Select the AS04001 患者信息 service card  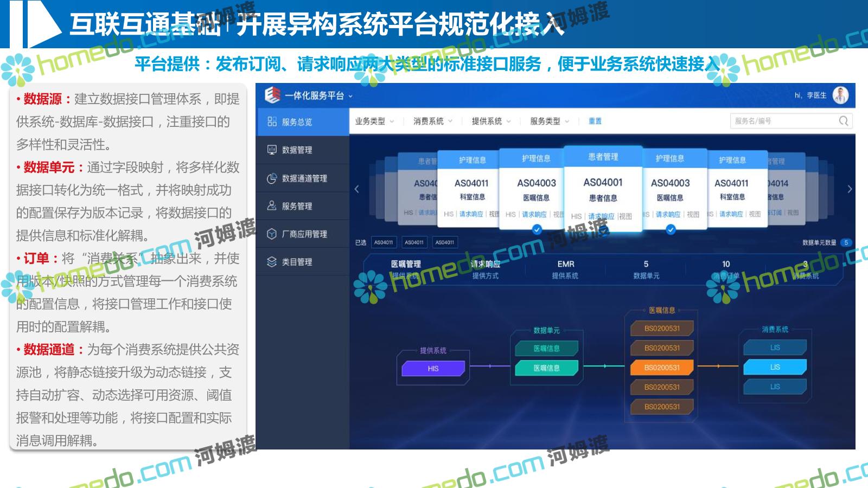click(603, 189)
